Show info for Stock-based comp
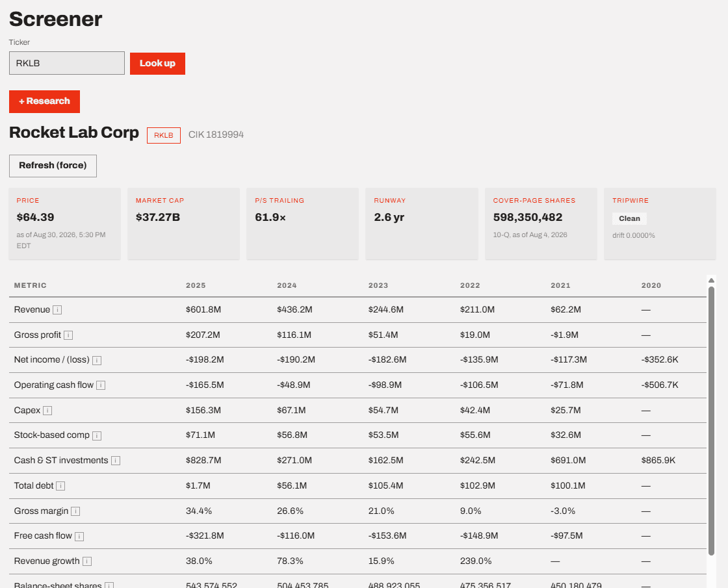 point(97,436)
